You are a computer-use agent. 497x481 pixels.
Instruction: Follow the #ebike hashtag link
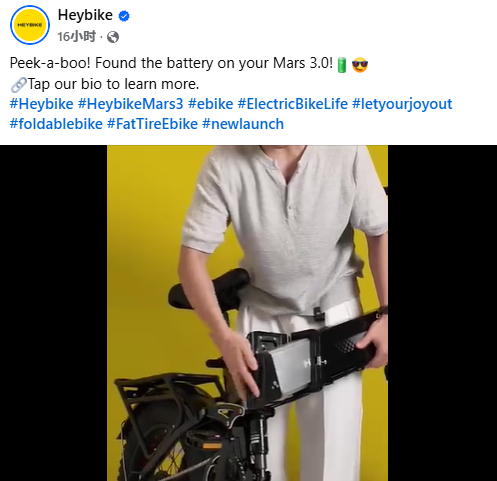click(210, 104)
